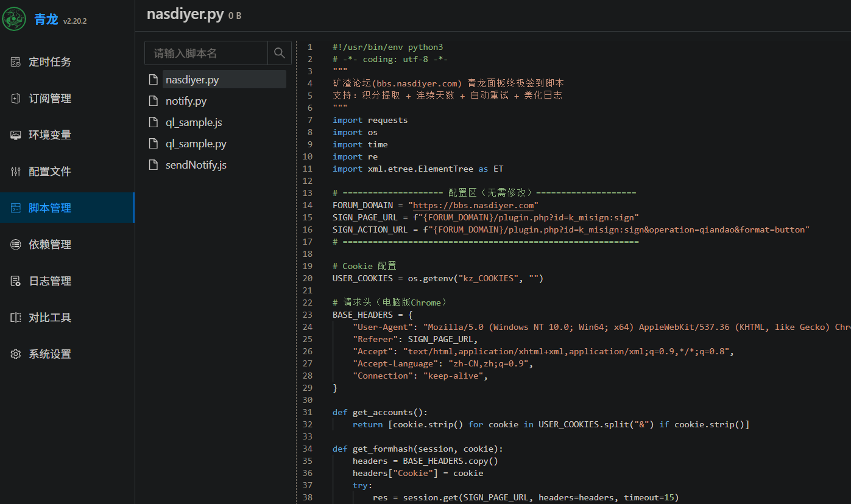Click the 对比工具 diff tool icon
The width and height of the screenshot is (851, 504).
16,318
